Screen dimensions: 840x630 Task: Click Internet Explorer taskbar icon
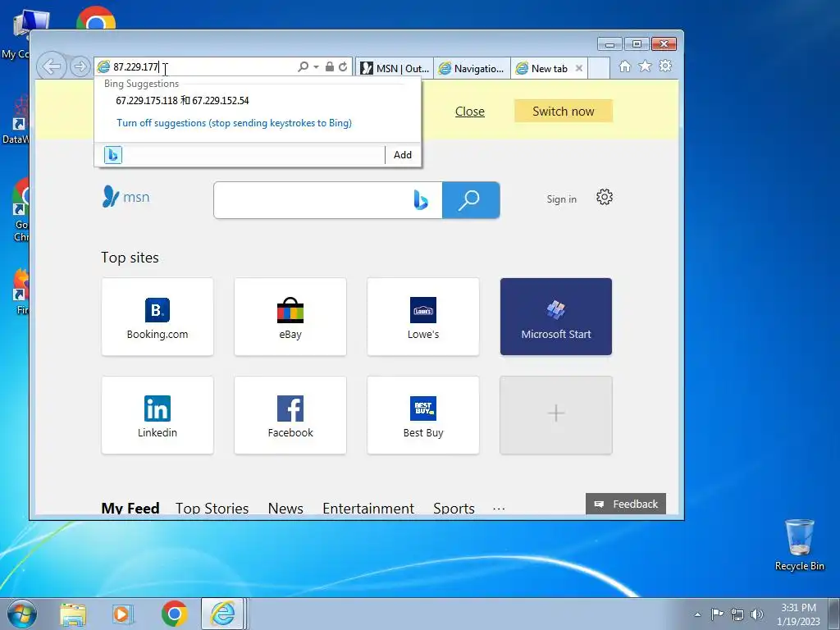[223, 614]
